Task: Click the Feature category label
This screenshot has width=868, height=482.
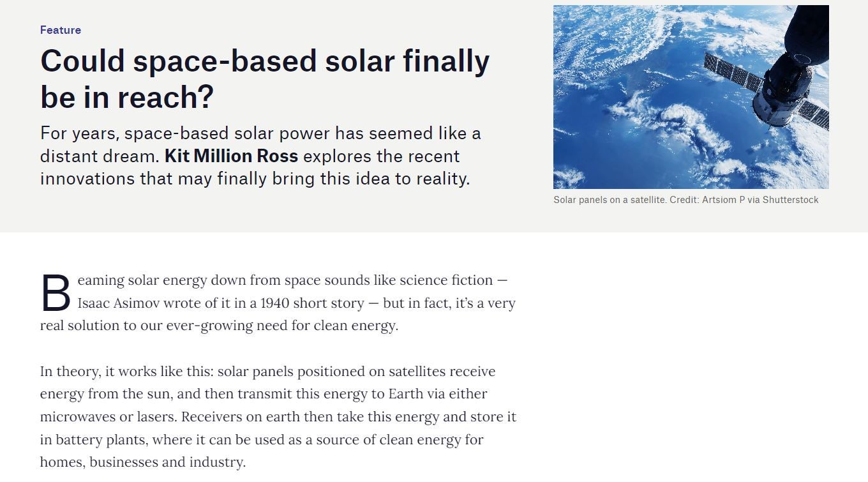Action: 61,30
